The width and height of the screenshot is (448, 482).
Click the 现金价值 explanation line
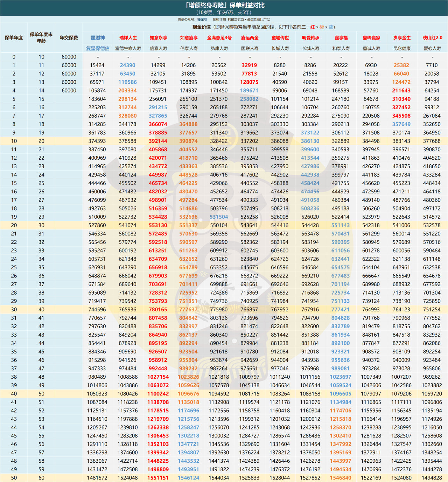coord(263,27)
